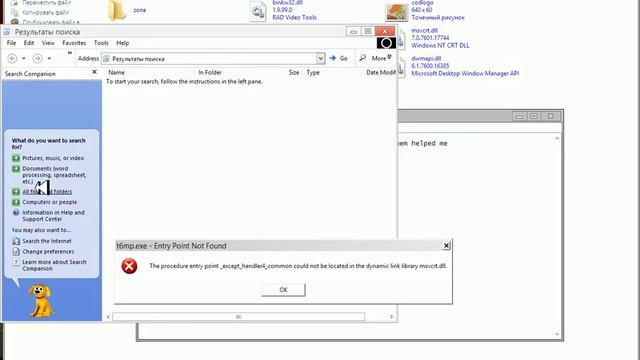
Task: Open the View menu
Action: pyautogui.click(x=48, y=43)
